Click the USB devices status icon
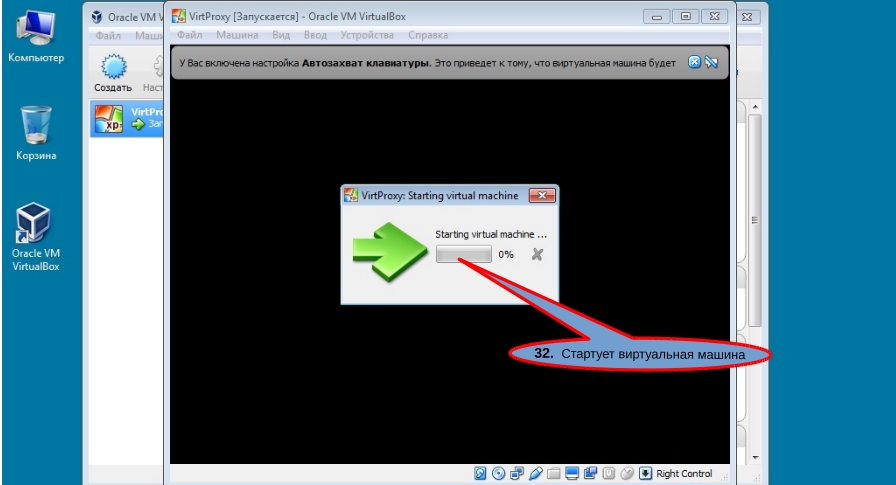 (535, 473)
